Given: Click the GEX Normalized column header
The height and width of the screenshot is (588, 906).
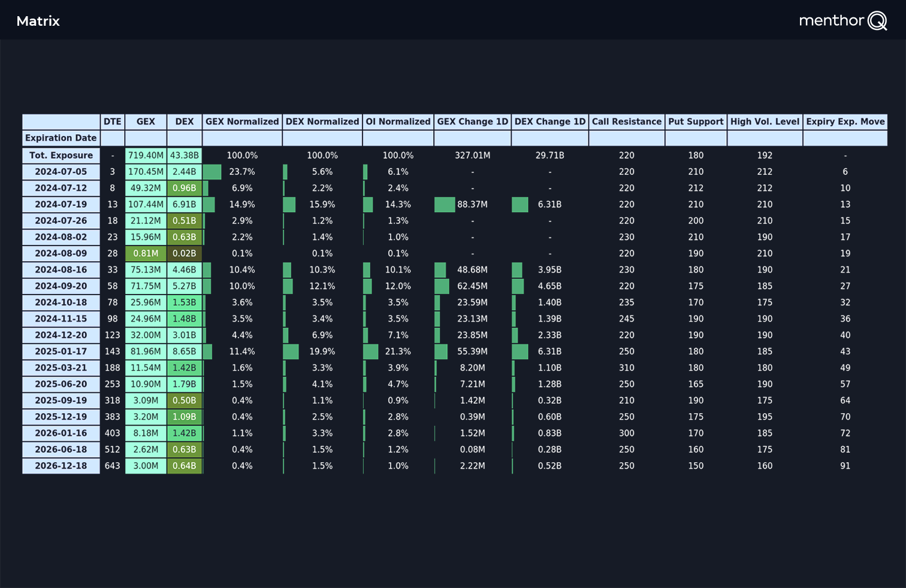Looking at the screenshot, I should (241, 122).
